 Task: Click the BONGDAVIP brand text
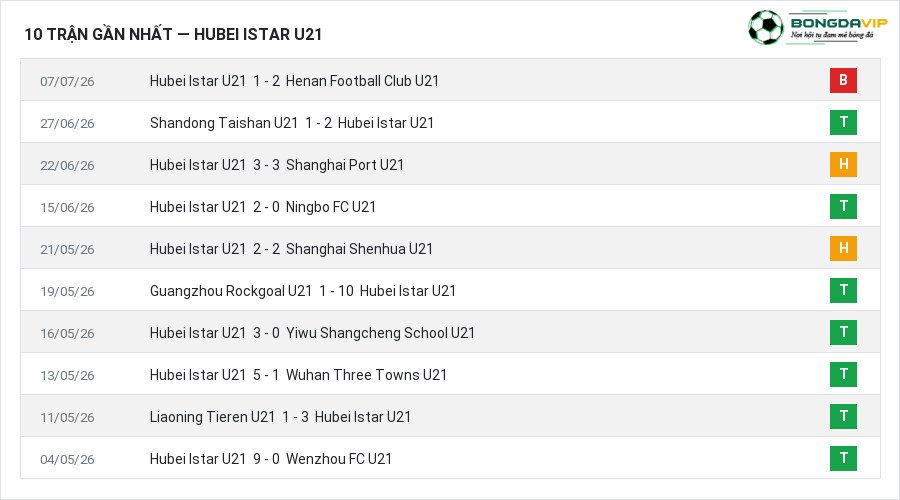(x=839, y=23)
